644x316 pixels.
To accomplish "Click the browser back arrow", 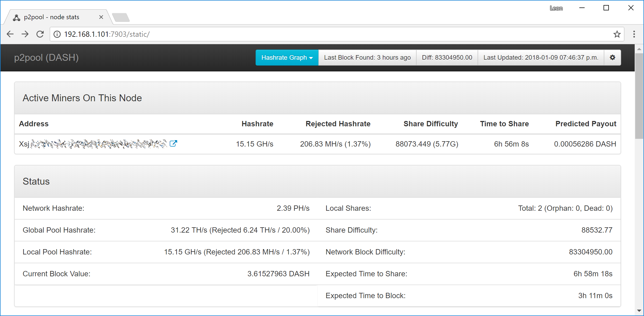I will tap(10, 34).
